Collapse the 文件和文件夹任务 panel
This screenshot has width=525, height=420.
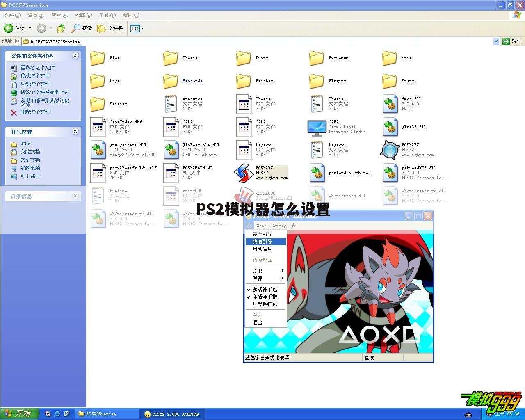click(x=75, y=56)
